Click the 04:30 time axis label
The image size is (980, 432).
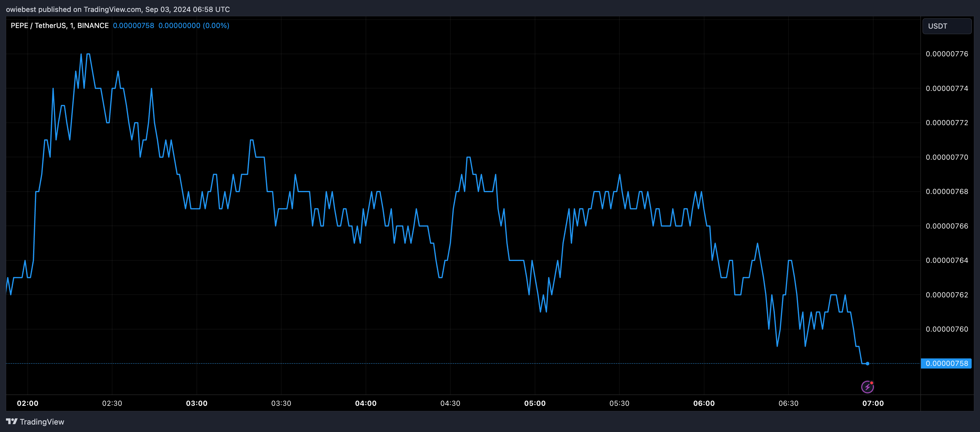[450, 403]
